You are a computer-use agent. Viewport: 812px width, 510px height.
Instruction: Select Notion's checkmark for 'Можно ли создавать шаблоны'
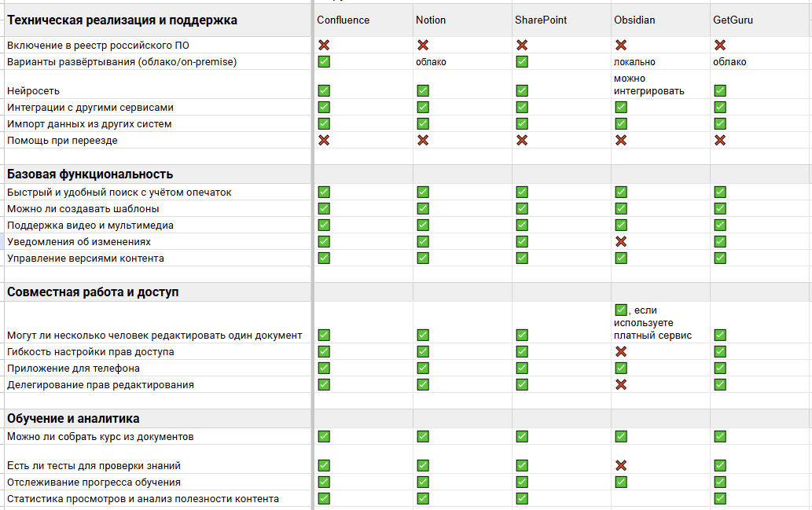[423, 208]
